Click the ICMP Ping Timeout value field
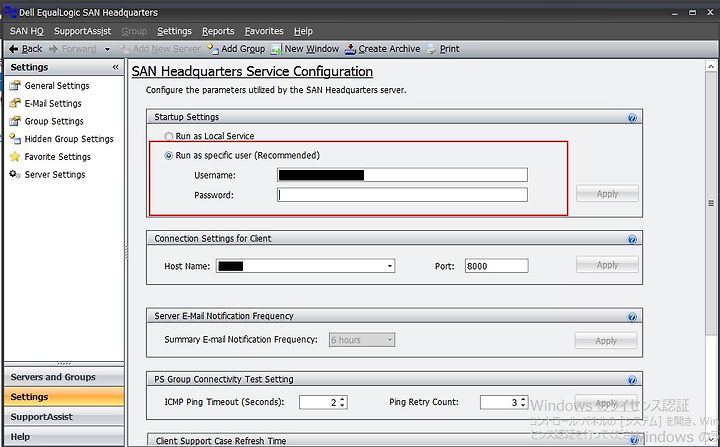The image size is (720, 447). [x=319, y=402]
